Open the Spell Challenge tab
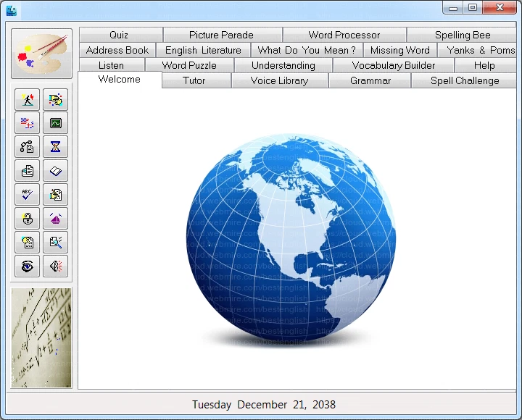522x420 pixels. click(x=464, y=80)
